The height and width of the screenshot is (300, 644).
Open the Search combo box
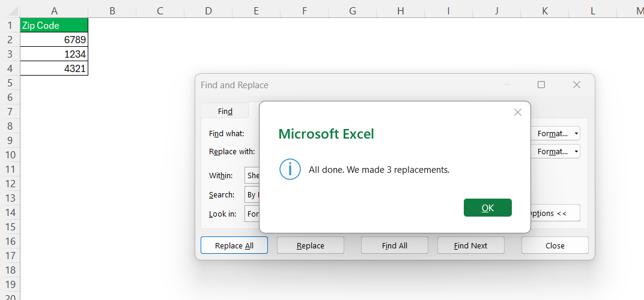[x=252, y=194]
